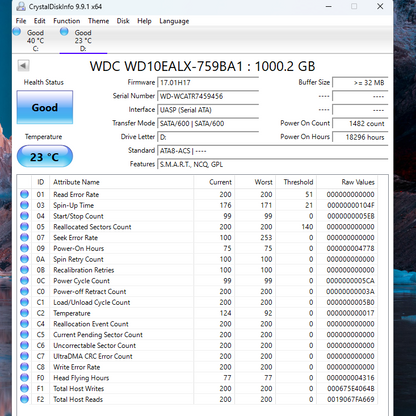Screen dimensions: 416x416
Task: Click the D: drive health orb icon
Action: (64, 32)
